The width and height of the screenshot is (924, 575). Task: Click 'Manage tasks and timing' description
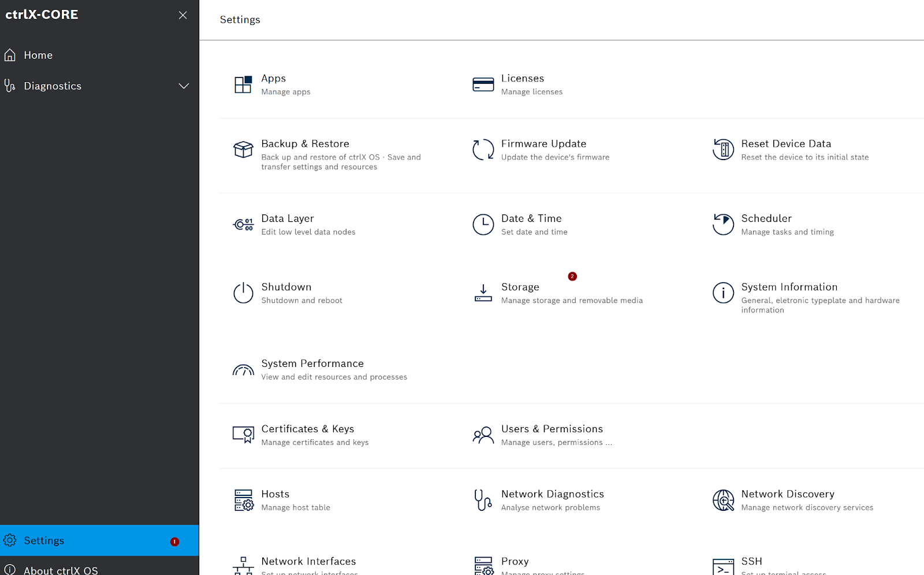pyautogui.click(x=788, y=232)
